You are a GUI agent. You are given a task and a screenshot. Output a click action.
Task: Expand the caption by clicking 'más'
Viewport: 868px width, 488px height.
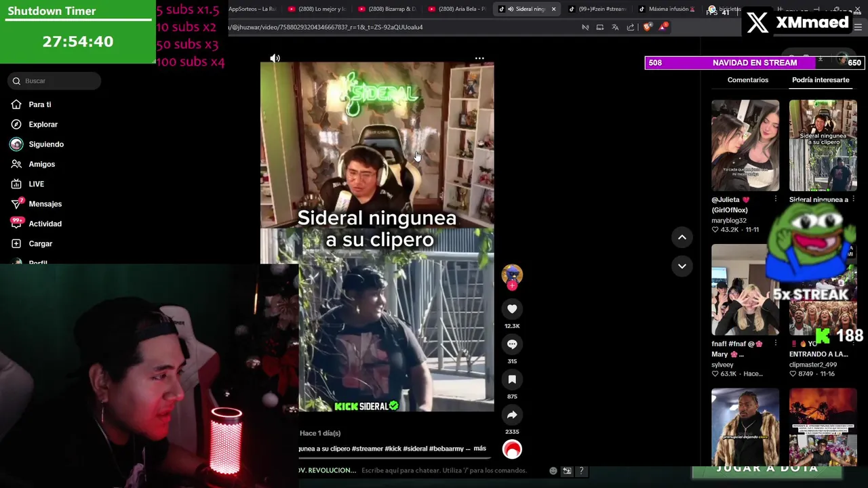479,449
